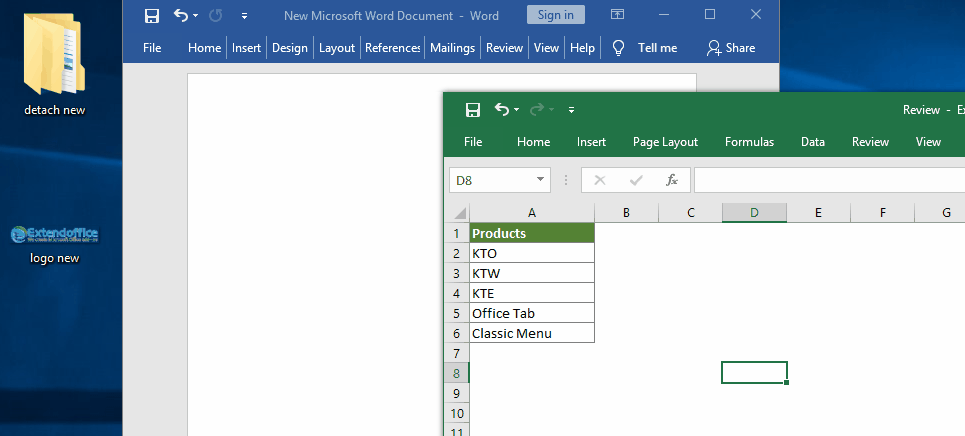Click the Tell me lightbulb icon
This screenshot has height=436, width=965.
(619, 48)
